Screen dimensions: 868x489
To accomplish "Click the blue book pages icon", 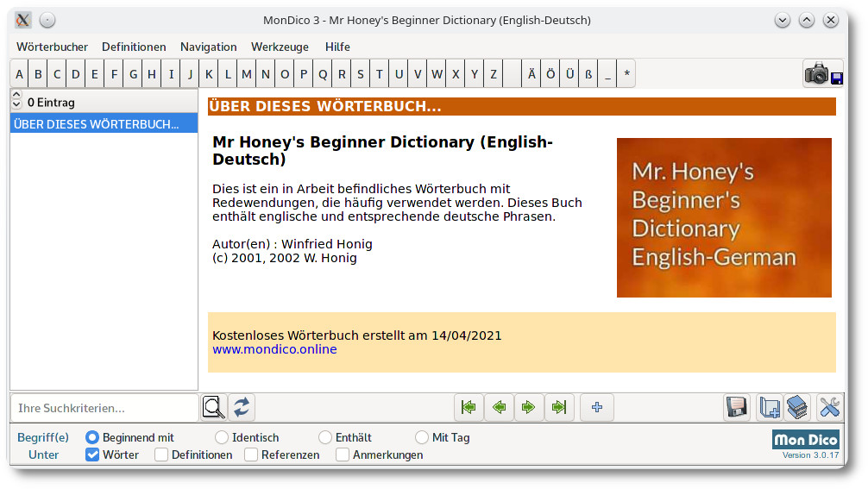I will [x=770, y=408].
